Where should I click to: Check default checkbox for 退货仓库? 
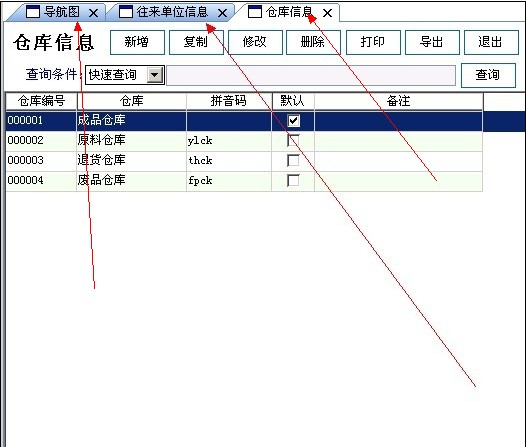[x=294, y=161]
